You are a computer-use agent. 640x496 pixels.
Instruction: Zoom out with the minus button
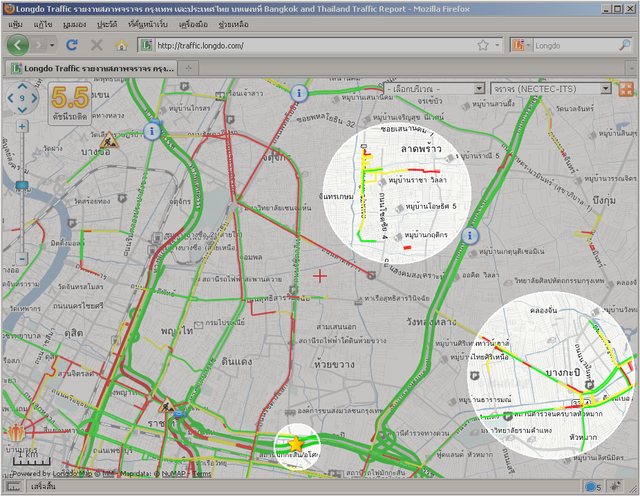tap(22, 259)
